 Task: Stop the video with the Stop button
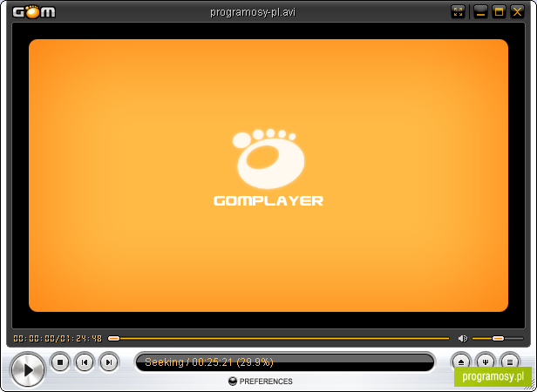(x=60, y=362)
